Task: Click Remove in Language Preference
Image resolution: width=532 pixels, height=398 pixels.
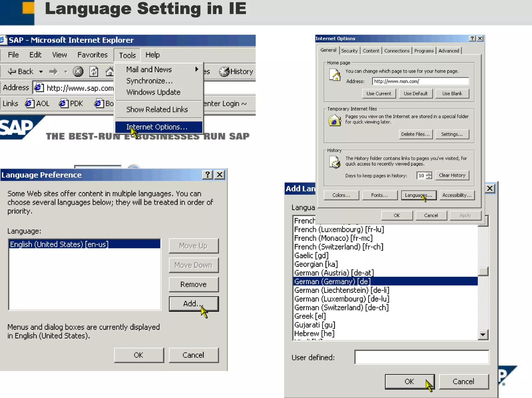Action: [194, 284]
